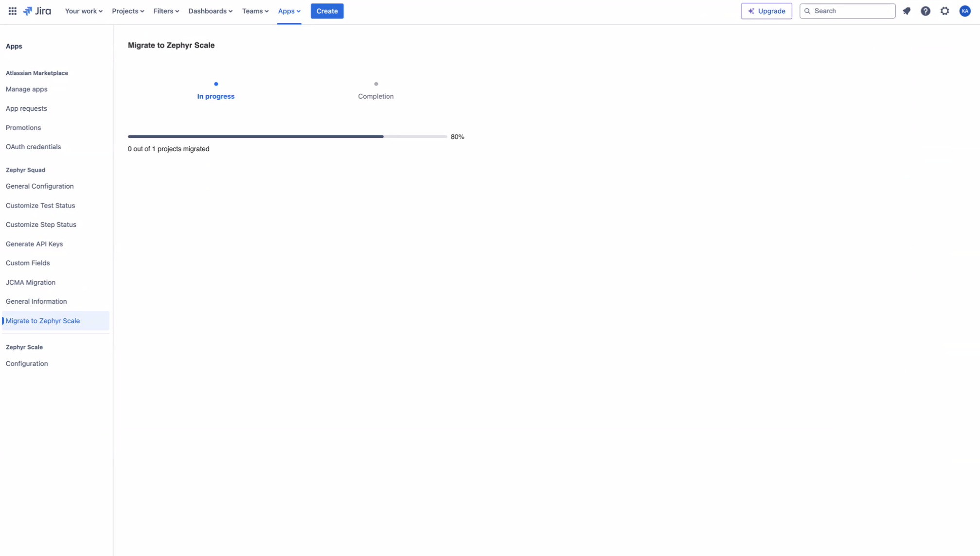Click the search magnifier icon

[x=807, y=11]
